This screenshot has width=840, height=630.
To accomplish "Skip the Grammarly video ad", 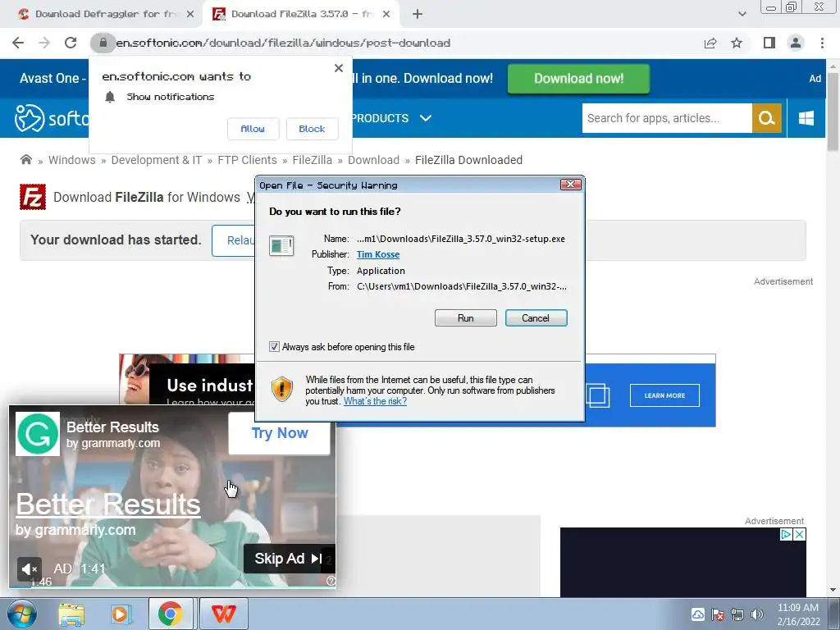I will [x=290, y=559].
